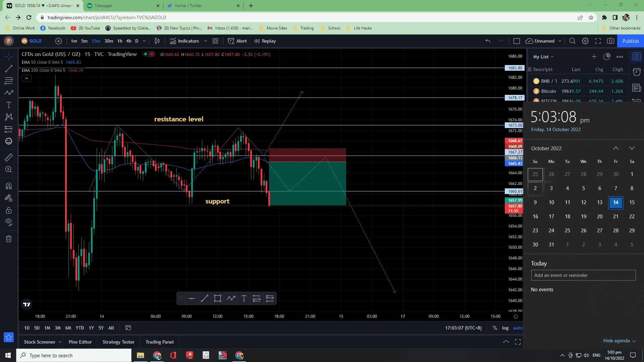Select the 30m timeframe
Image resolution: width=644 pixels, height=362 pixels.
pyautogui.click(x=109, y=41)
